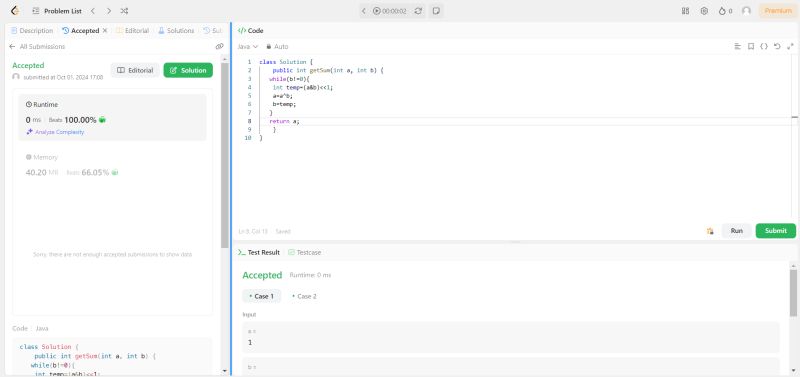
Task: Click the clipboard icon left of Run
Action: click(710, 231)
